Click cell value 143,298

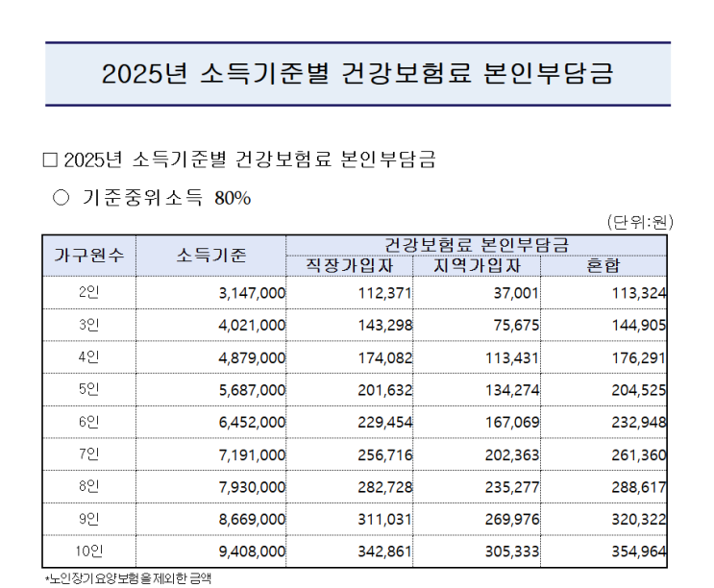[384, 326]
